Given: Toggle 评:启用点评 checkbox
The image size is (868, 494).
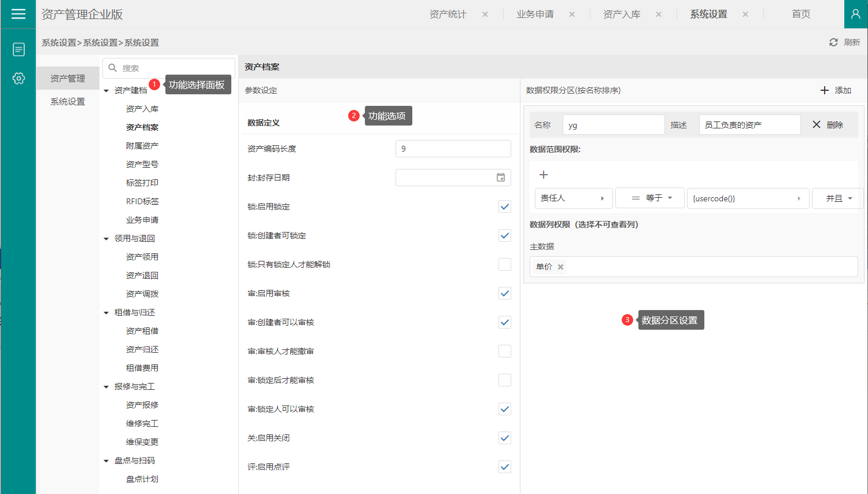Looking at the screenshot, I should click(x=505, y=467).
